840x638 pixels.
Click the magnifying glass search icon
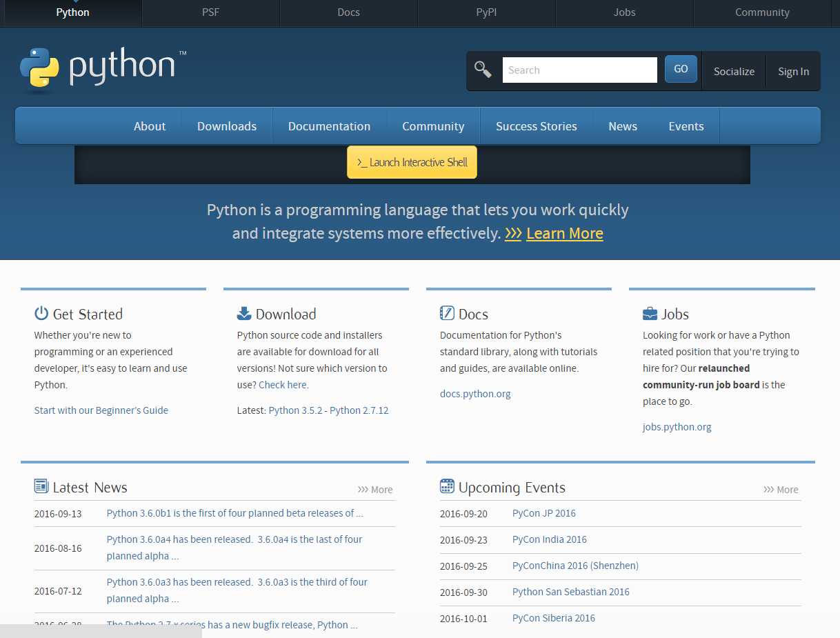483,70
